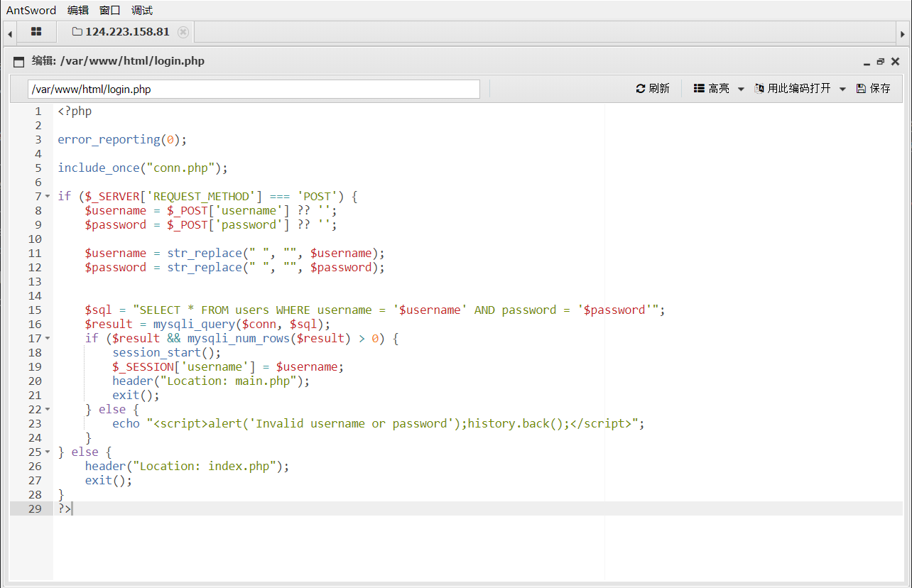912x588 pixels.
Task: Click the 保存 save button
Action: (874, 89)
